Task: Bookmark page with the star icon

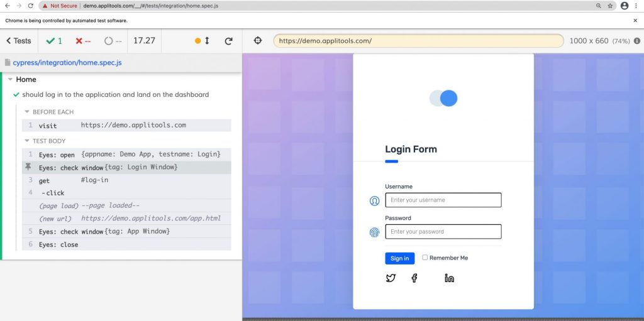Action: [x=610, y=6]
